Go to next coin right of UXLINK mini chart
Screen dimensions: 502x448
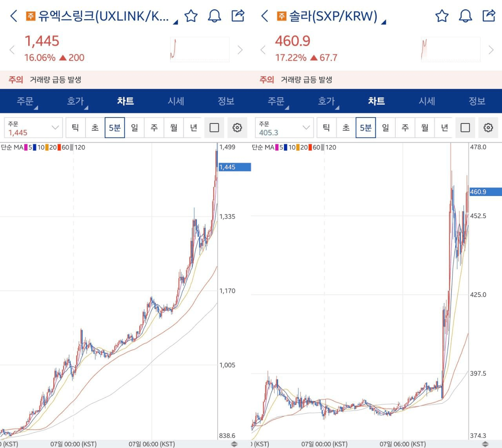tap(240, 50)
